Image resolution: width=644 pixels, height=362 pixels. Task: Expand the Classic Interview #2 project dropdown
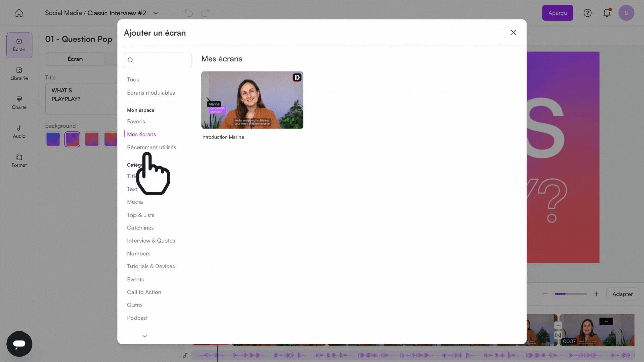156,13
